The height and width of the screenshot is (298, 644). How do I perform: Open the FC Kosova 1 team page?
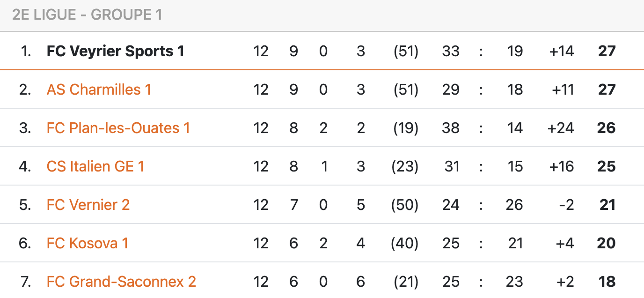point(88,243)
